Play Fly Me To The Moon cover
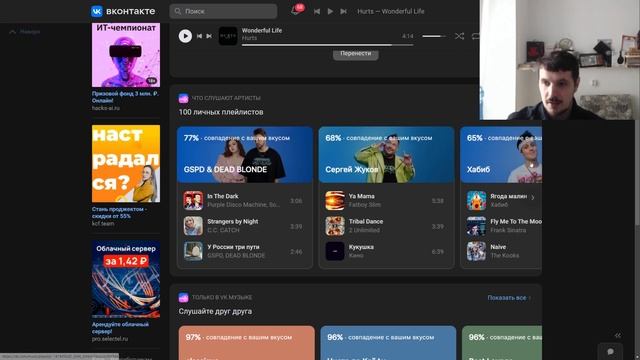The image size is (640, 360). click(476, 226)
